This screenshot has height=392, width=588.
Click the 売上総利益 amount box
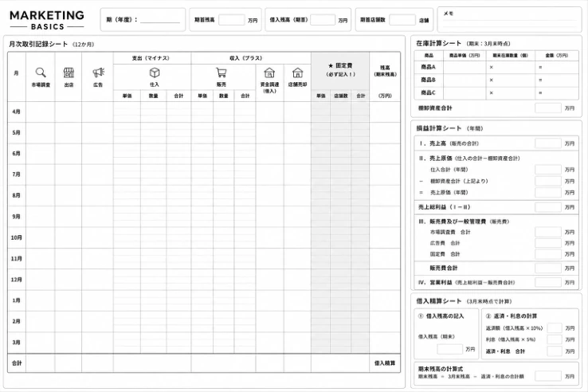click(548, 207)
